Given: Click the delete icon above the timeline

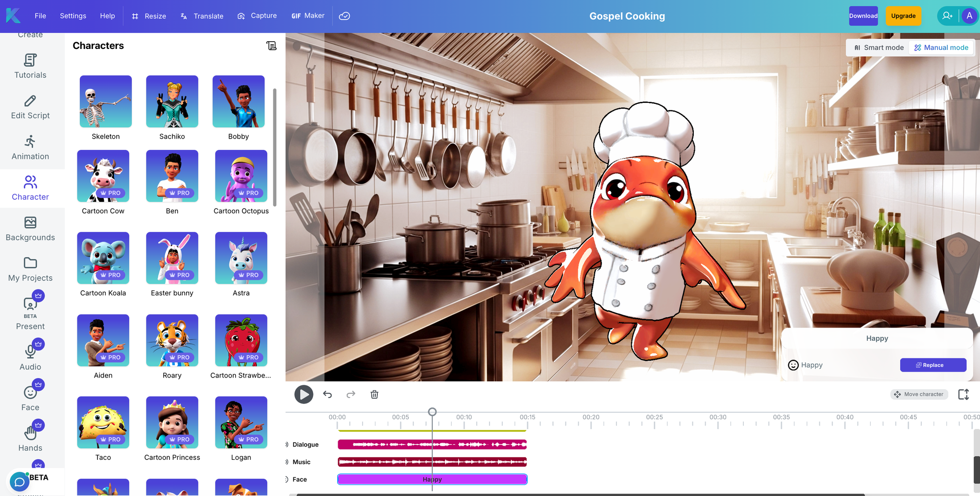Looking at the screenshot, I should (374, 394).
